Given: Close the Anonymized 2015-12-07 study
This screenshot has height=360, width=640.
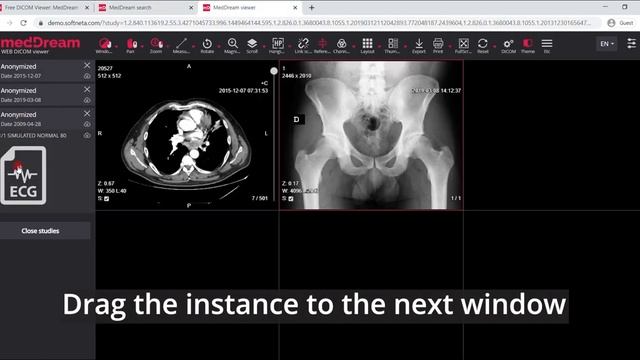Looking at the screenshot, I should coord(87,65).
